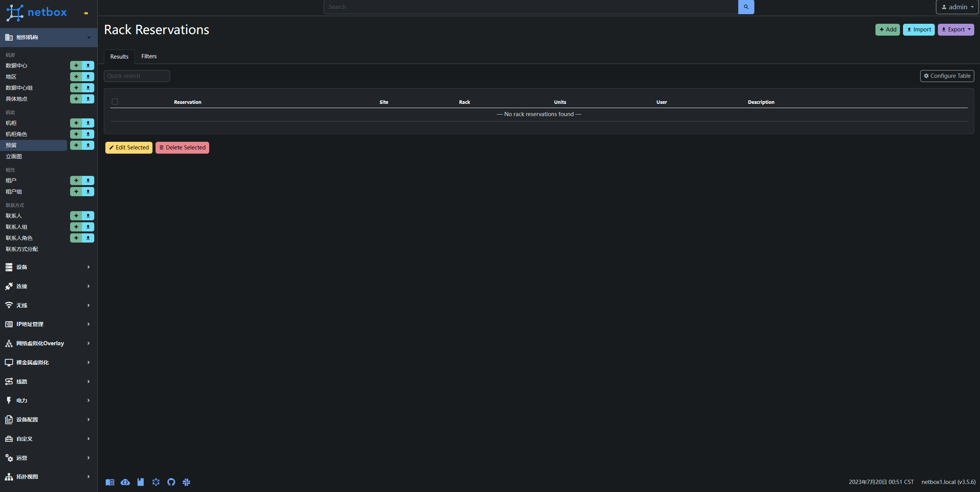The height and width of the screenshot is (492, 980).
Task: Open the Export dropdown menu
Action: [955, 29]
